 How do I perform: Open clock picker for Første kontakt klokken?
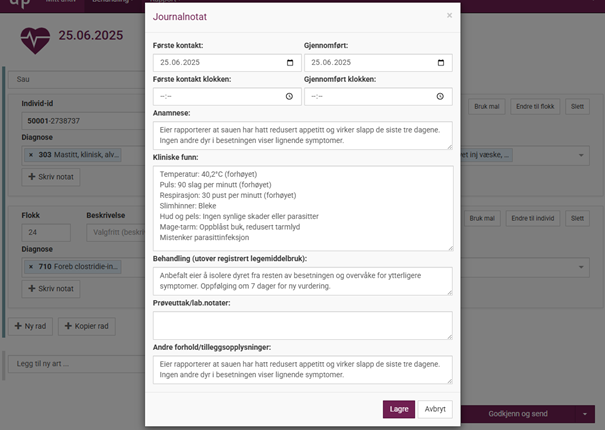[289, 97]
